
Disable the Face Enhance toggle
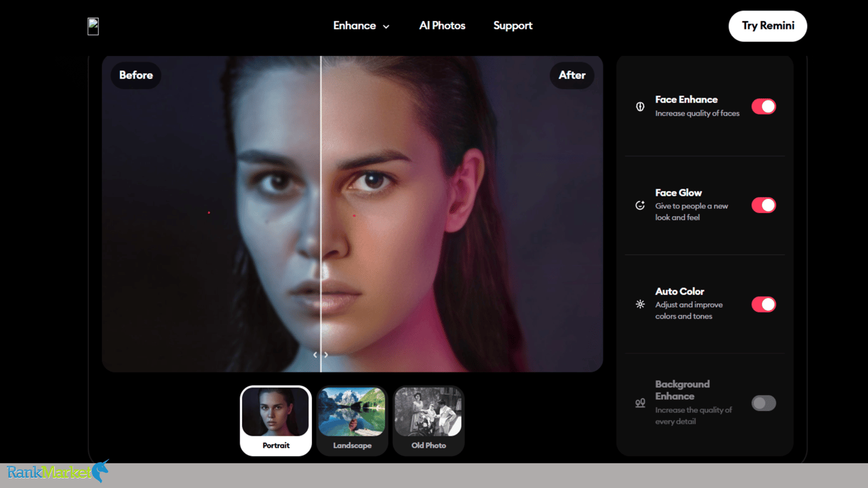click(x=764, y=107)
